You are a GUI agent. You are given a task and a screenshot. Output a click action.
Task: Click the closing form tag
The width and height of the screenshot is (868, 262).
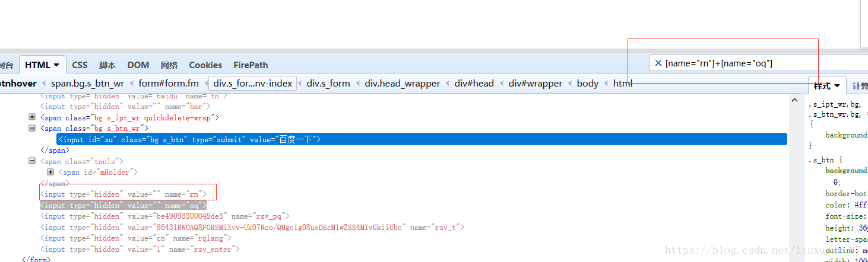point(36,260)
